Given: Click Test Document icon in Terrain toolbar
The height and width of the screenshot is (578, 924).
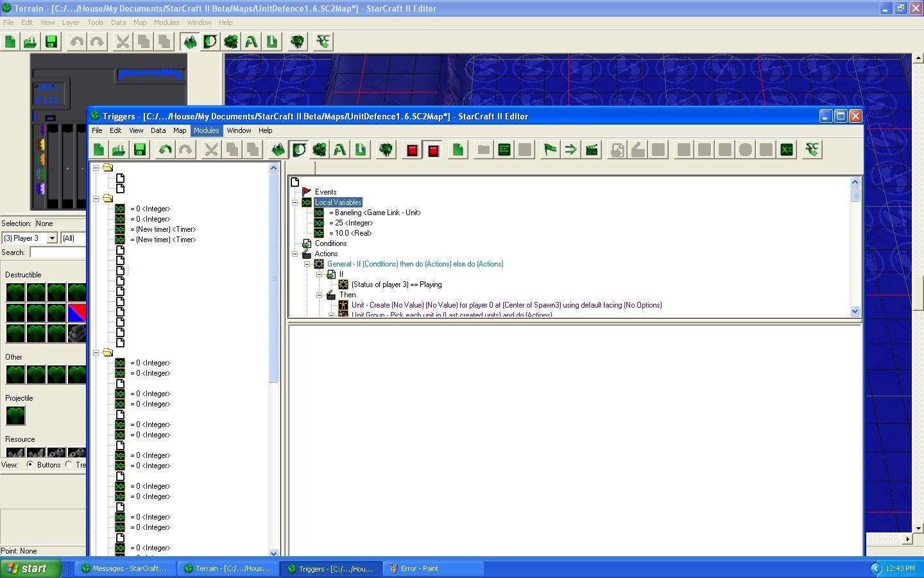Looking at the screenshot, I should click(323, 42).
